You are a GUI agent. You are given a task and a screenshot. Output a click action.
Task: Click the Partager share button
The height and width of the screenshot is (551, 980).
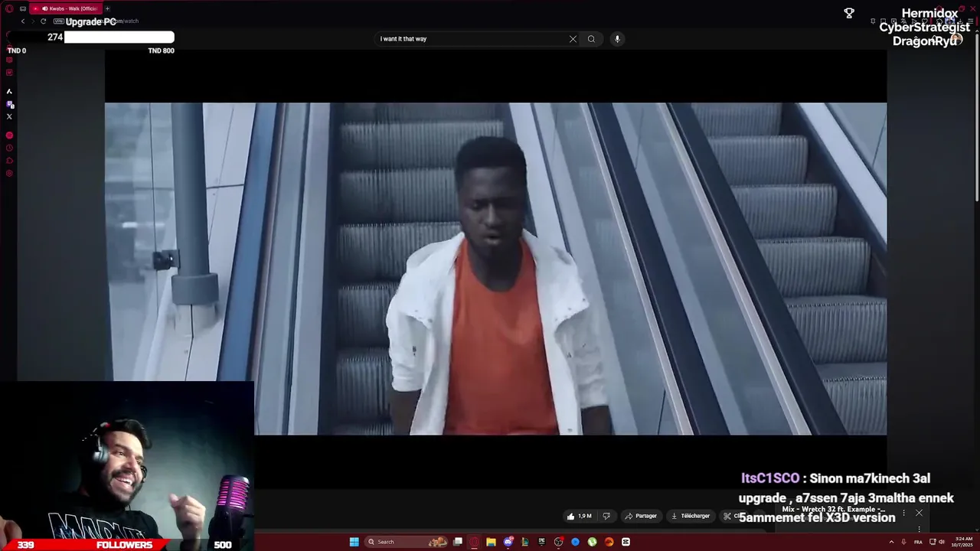[x=642, y=516]
